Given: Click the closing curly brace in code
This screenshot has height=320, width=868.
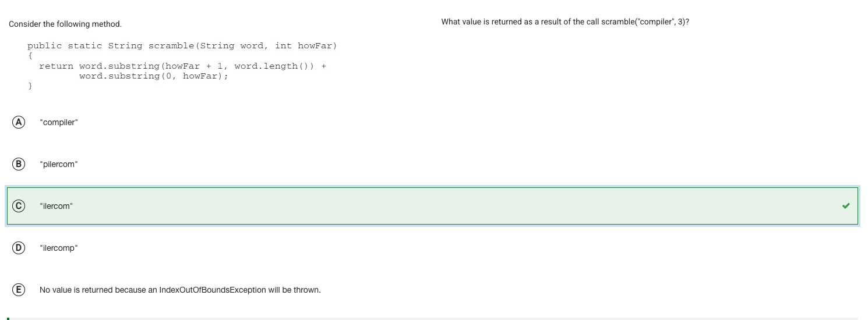Looking at the screenshot, I should (x=30, y=86).
